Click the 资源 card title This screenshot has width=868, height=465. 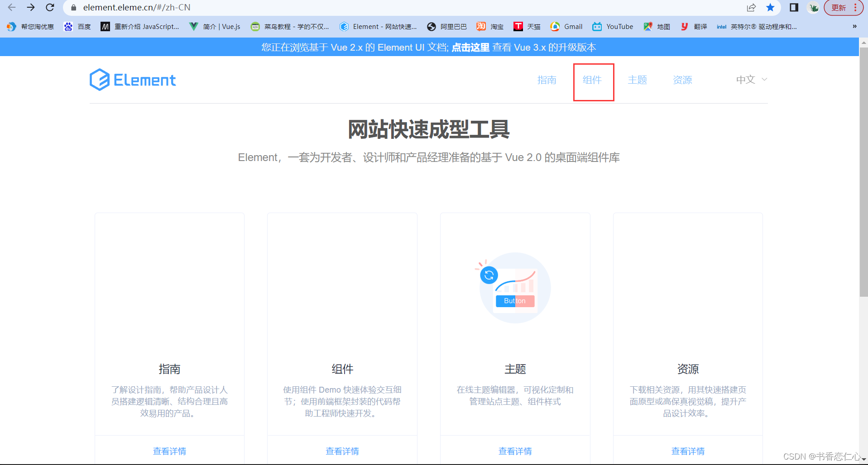tap(688, 369)
